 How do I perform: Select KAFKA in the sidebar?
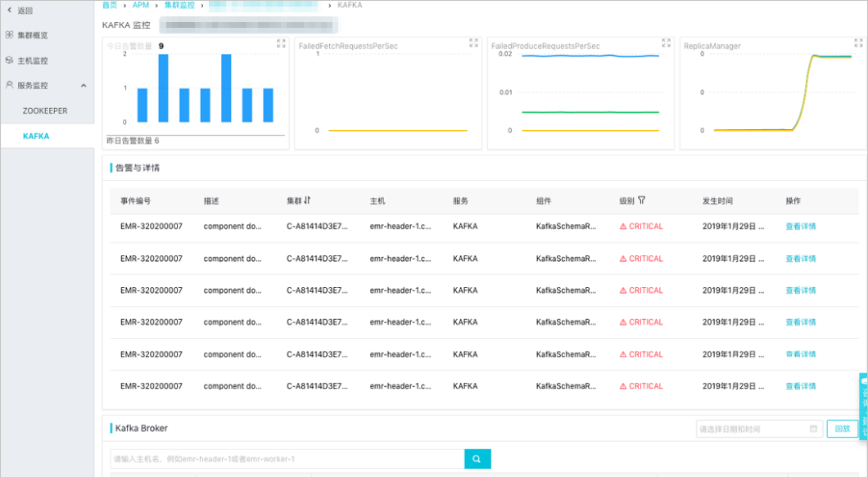[36, 136]
